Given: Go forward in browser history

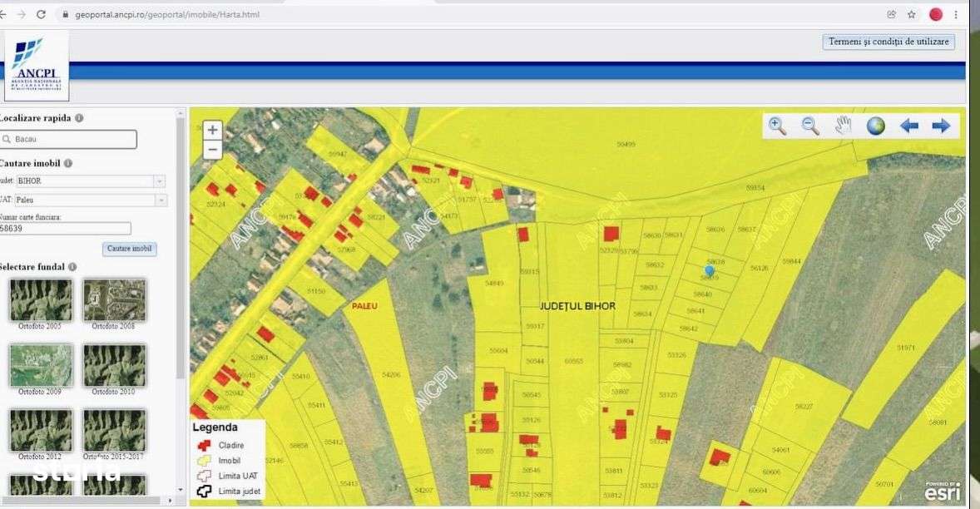Looking at the screenshot, I should [x=21, y=14].
